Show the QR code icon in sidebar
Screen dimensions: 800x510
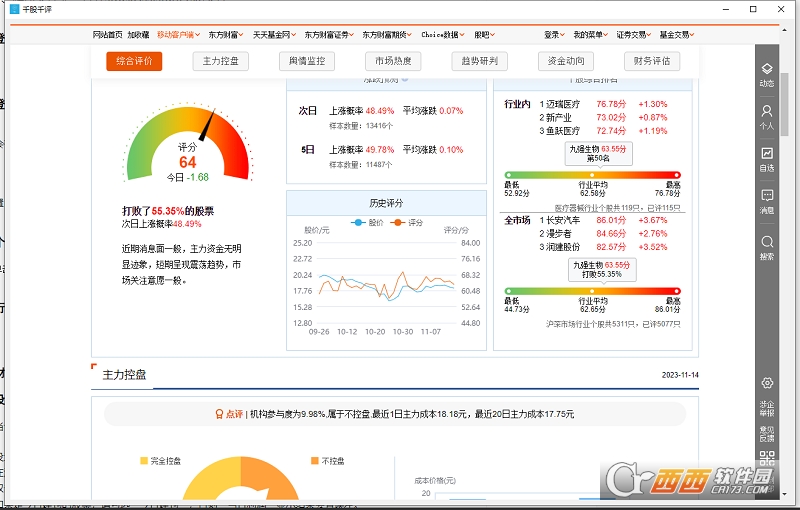[x=767, y=457]
